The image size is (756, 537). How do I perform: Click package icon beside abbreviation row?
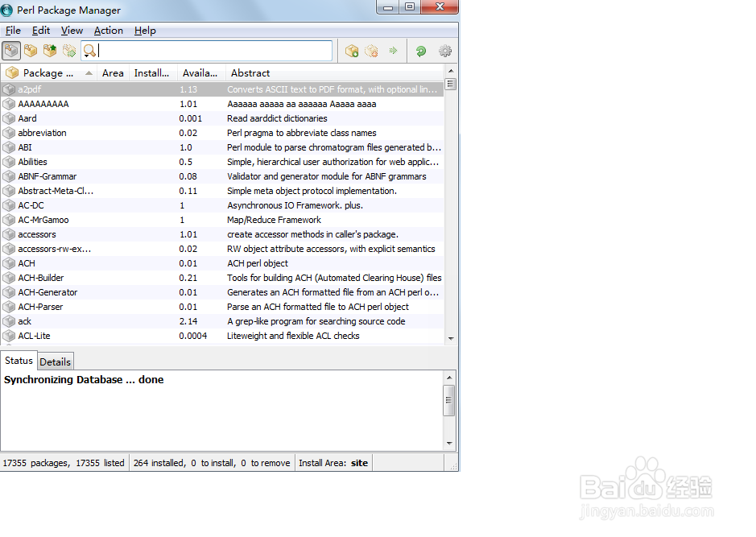coord(9,133)
